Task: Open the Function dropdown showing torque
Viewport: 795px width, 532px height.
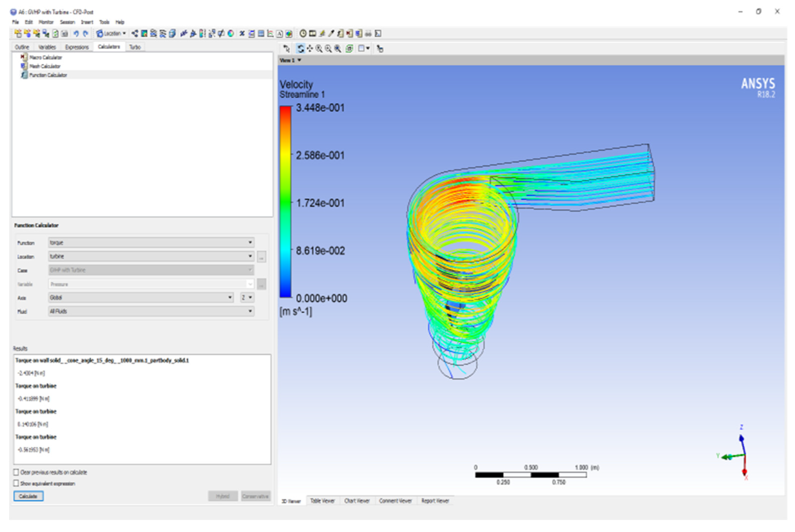Action: [x=151, y=243]
